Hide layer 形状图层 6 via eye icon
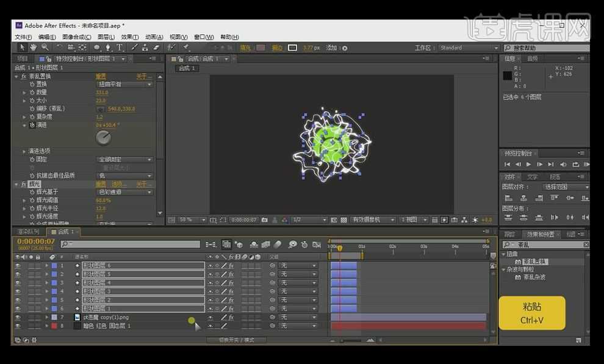Screen dimensions: 604x364 click(17, 266)
